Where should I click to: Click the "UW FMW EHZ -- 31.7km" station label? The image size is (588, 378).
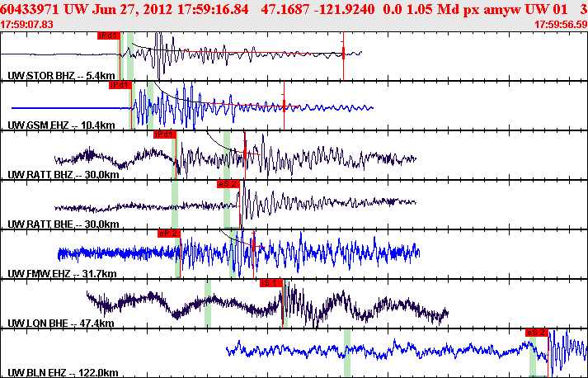click(62, 274)
